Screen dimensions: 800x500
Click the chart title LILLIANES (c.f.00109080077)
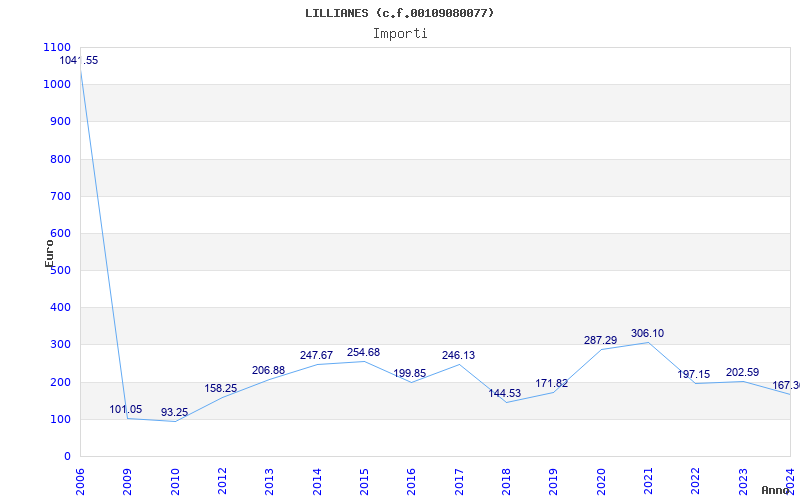(x=399, y=13)
